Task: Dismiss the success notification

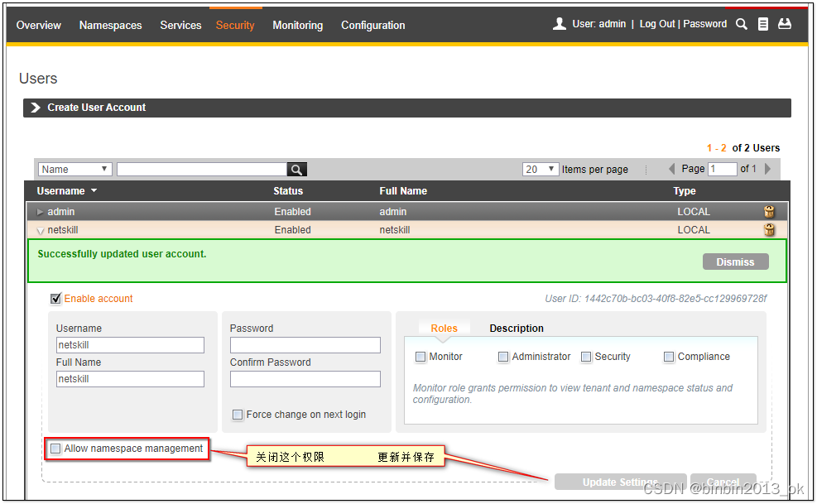Action: 735,262
